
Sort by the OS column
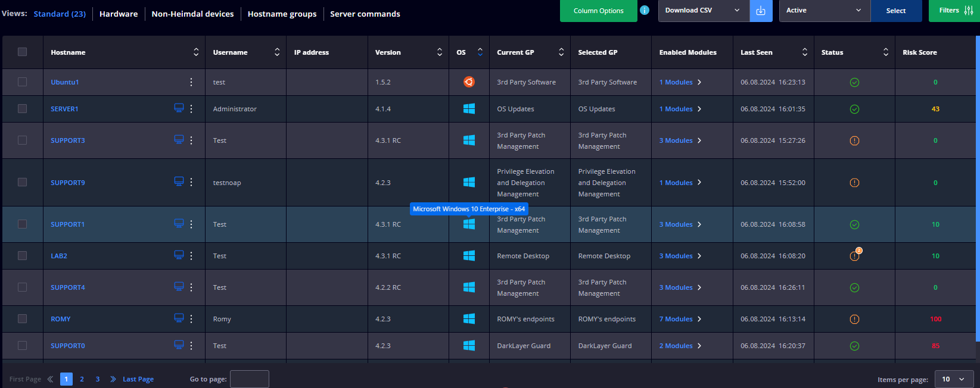click(480, 52)
